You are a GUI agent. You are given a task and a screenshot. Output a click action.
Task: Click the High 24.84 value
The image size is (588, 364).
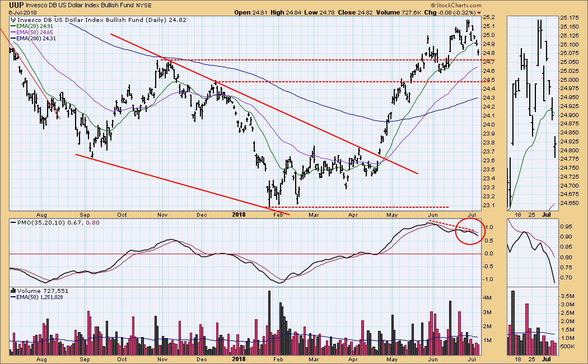coord(286,12)
